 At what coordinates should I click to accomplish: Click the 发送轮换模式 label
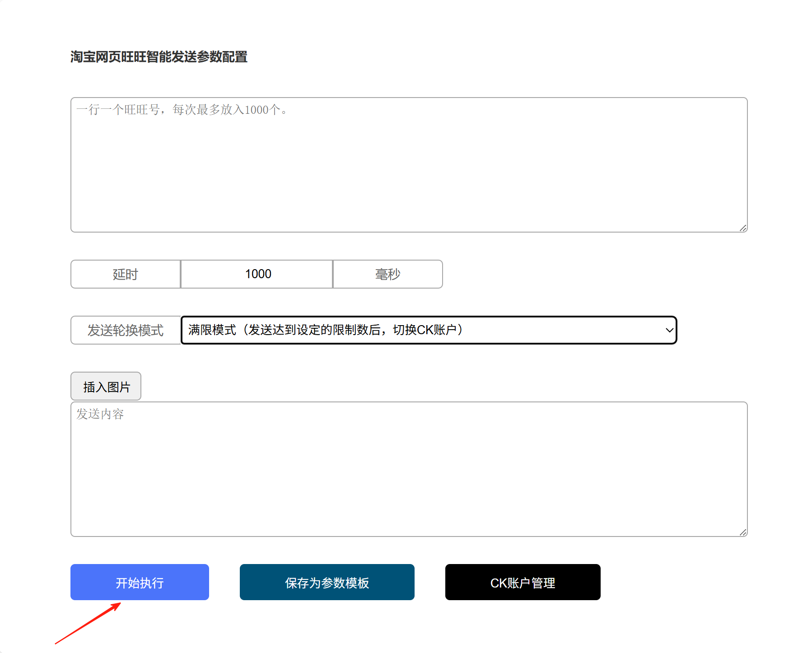coord(126,330)
